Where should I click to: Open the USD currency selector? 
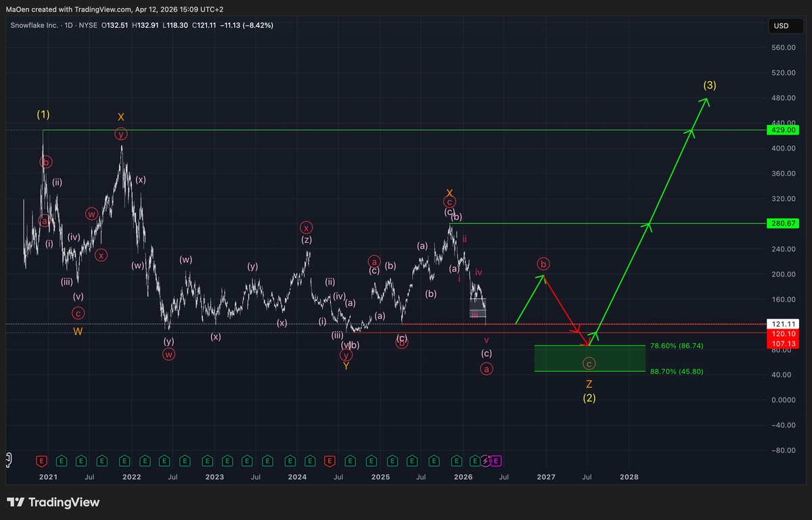click(781, 26)
